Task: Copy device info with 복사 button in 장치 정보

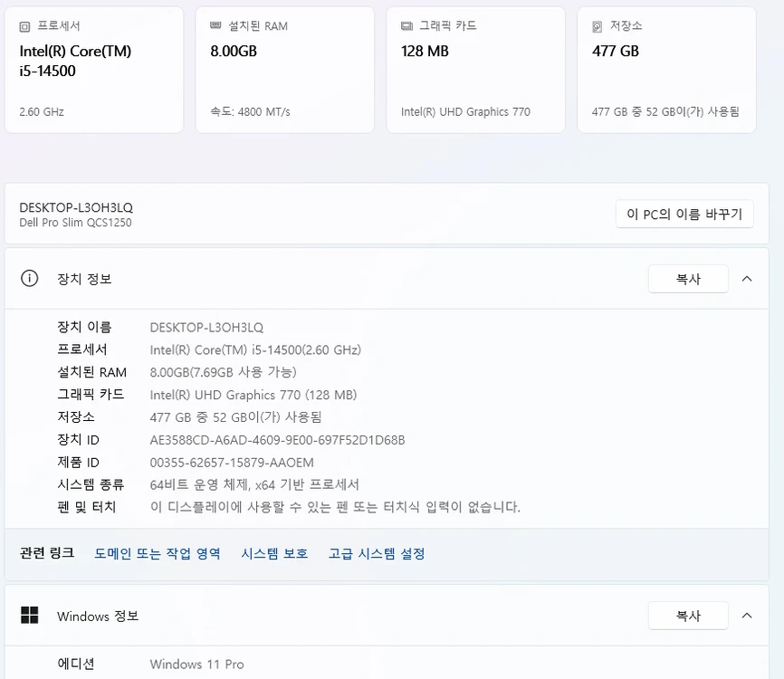Action: pos(688,279)
